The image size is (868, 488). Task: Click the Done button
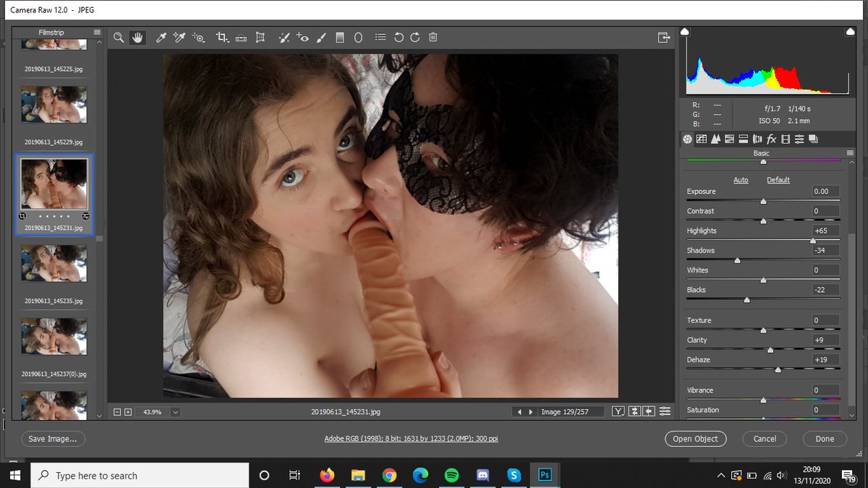click(825, 439)
